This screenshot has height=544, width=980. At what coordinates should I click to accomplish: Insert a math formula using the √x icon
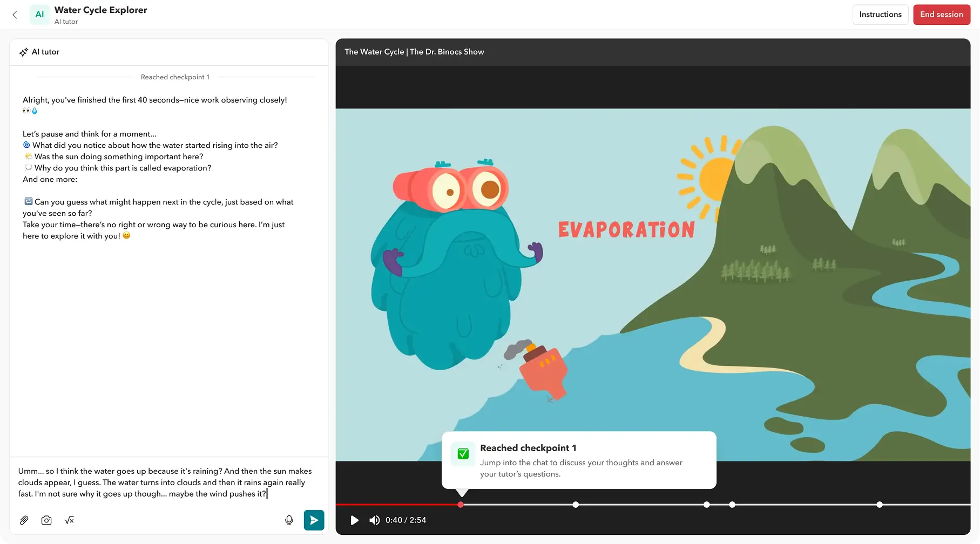point(69,520)
